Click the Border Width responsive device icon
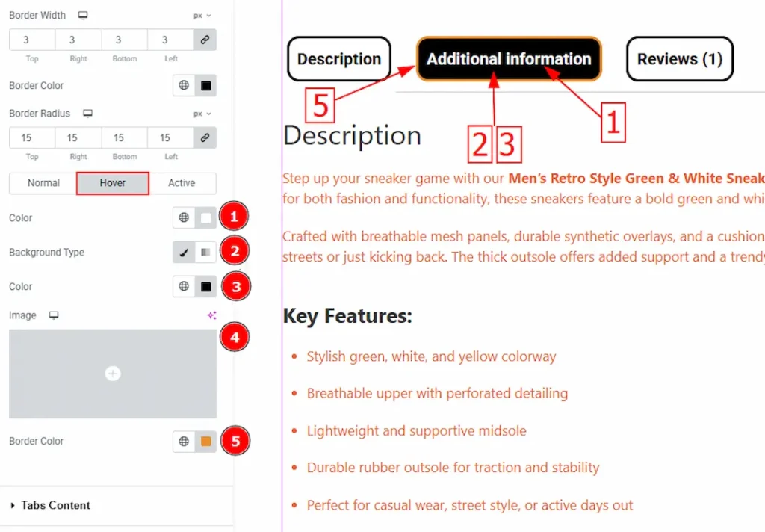 pos(83,16)
